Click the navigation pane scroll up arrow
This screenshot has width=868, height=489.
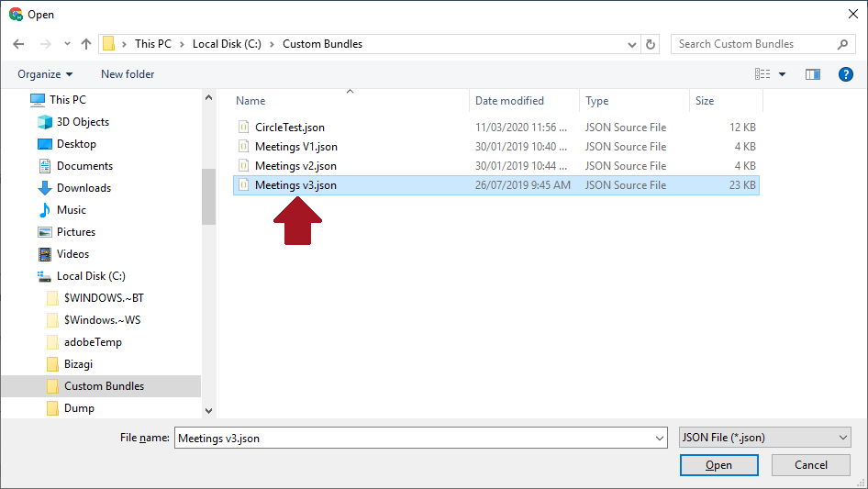click(208, 97)
